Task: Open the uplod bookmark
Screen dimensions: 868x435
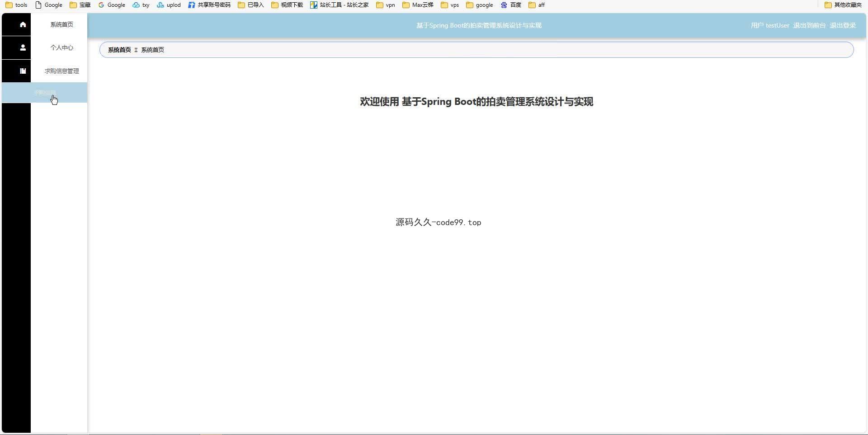Action: 169,5
